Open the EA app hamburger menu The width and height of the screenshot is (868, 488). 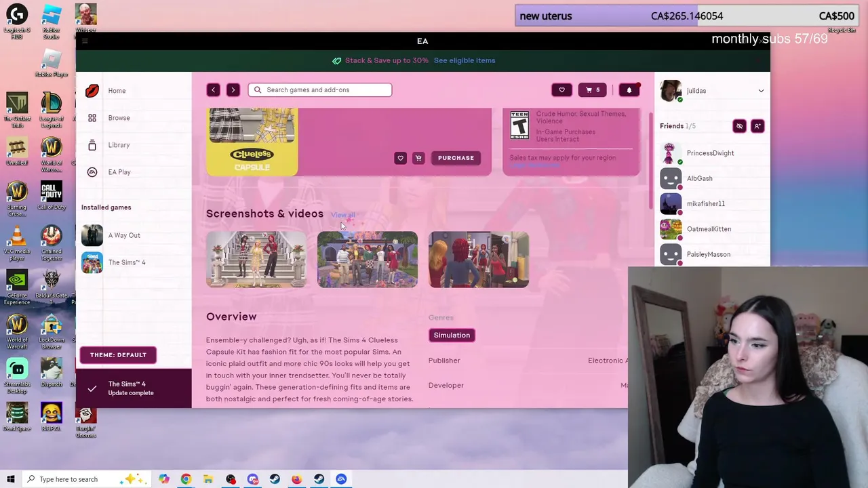85,41
